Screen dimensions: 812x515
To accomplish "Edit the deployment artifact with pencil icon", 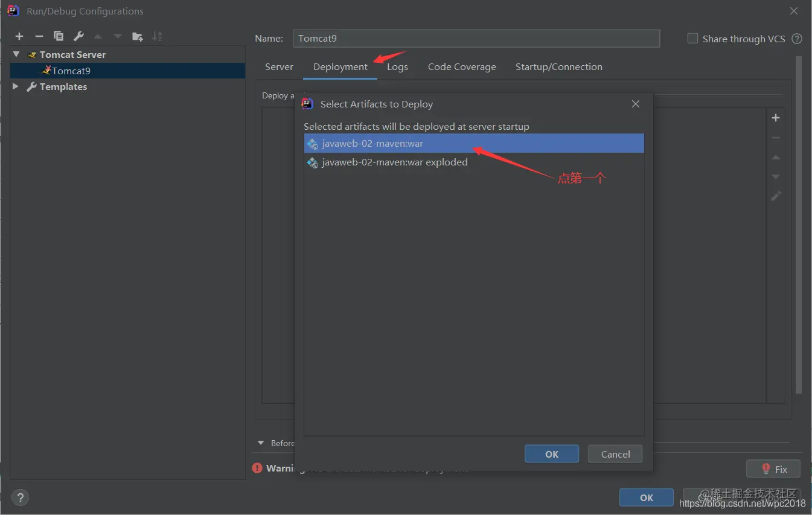I will click(776, 196).
